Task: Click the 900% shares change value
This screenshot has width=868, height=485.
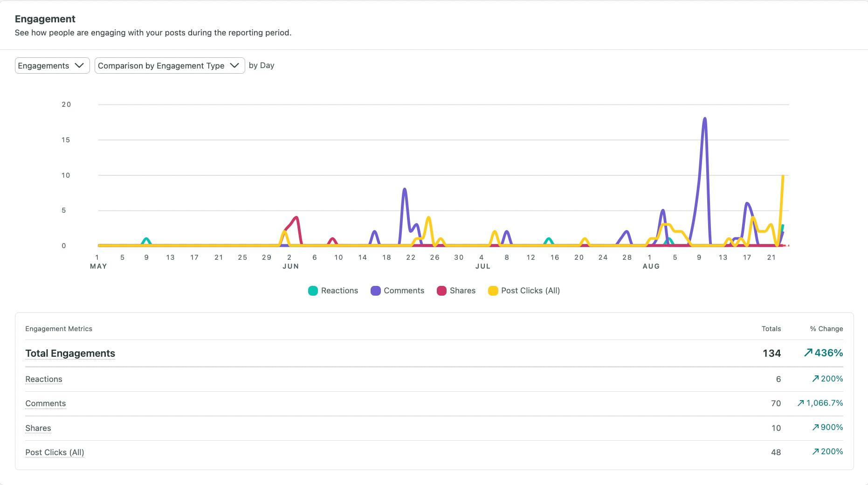Action: tap(832, 427)
